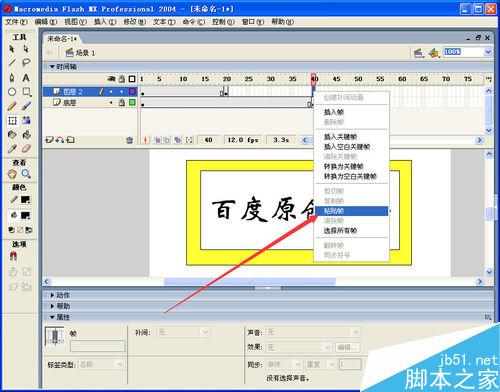
Task: Click purple outline color of 图层 2
Action: point(132,91)
